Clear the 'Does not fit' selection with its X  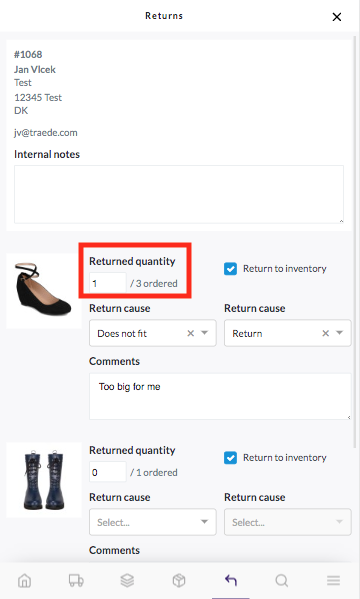[190, 333]
